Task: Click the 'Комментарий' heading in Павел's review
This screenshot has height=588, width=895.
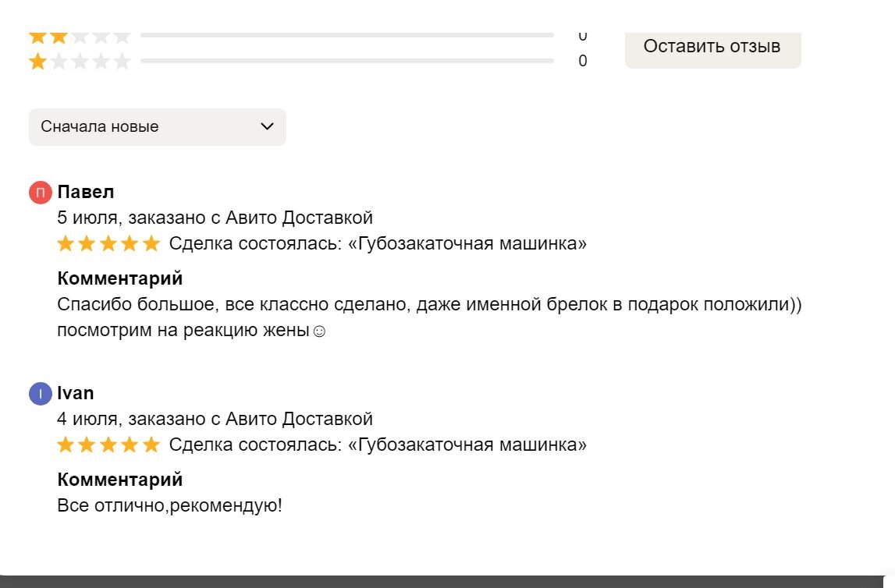Action: click(x=120, y=278)
